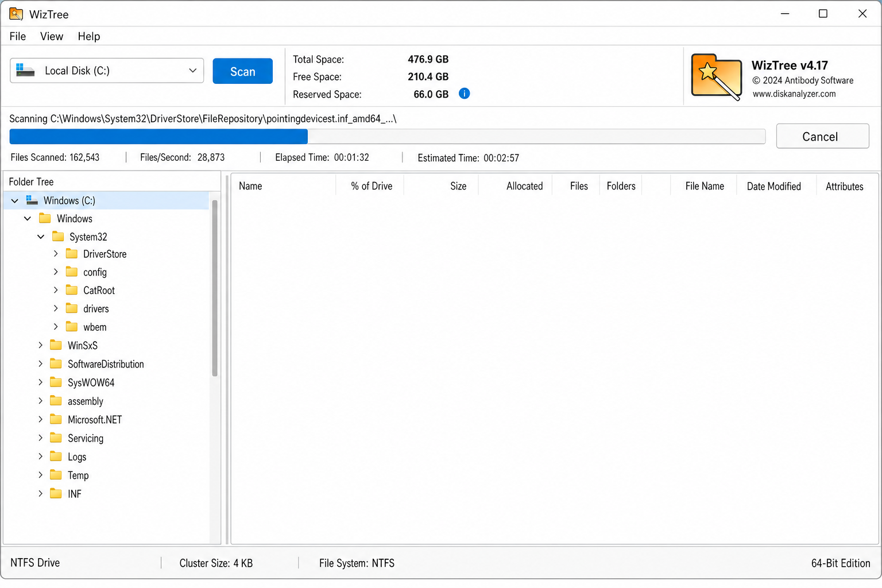
Task: Select the Servicing tree row
Action: point(107,438)
